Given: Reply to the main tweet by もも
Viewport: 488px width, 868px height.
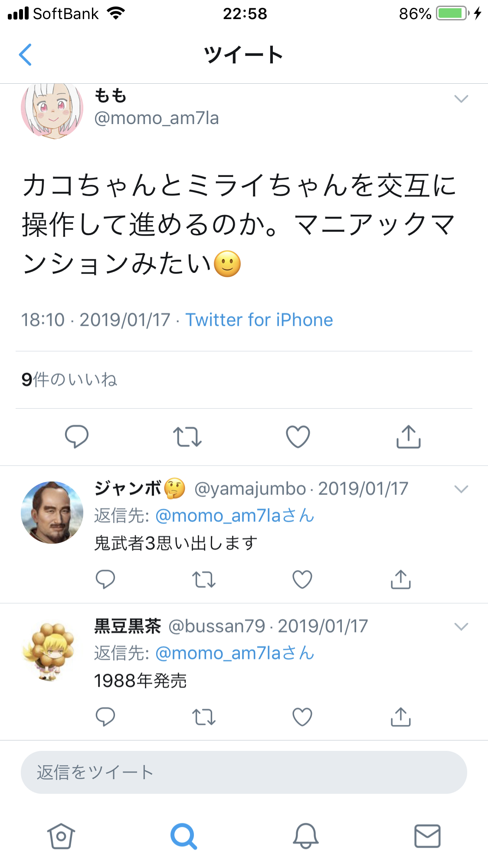Looking at the screenshot, I should pos(77,436).
